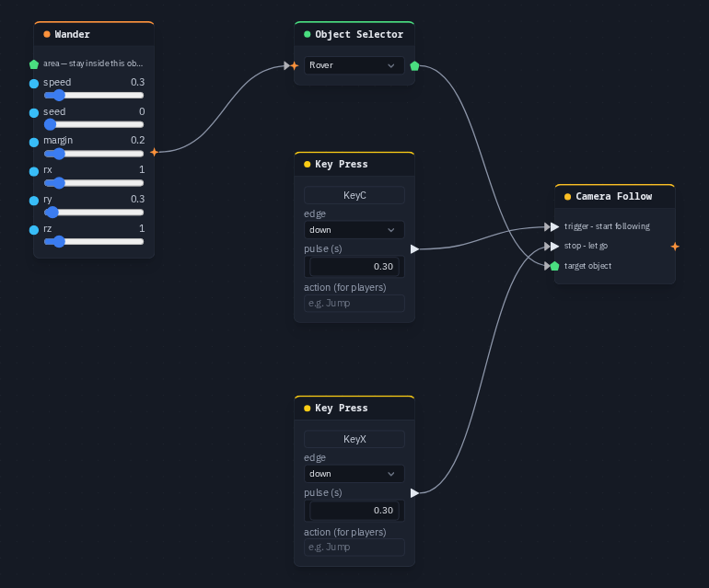Open the Rover object dropdown
Viewport: 709px width, 588px height.
click(354, 65)
